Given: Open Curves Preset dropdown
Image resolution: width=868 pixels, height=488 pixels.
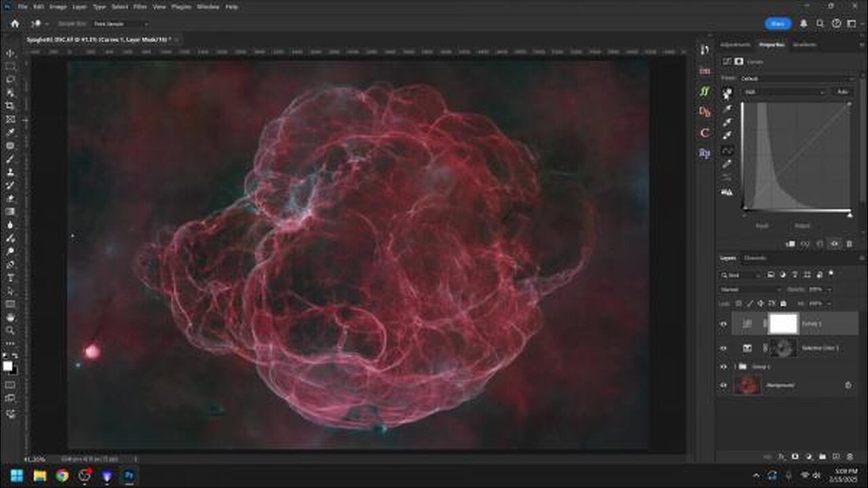Looking at the screenshot, I should (x=797, y=79).
